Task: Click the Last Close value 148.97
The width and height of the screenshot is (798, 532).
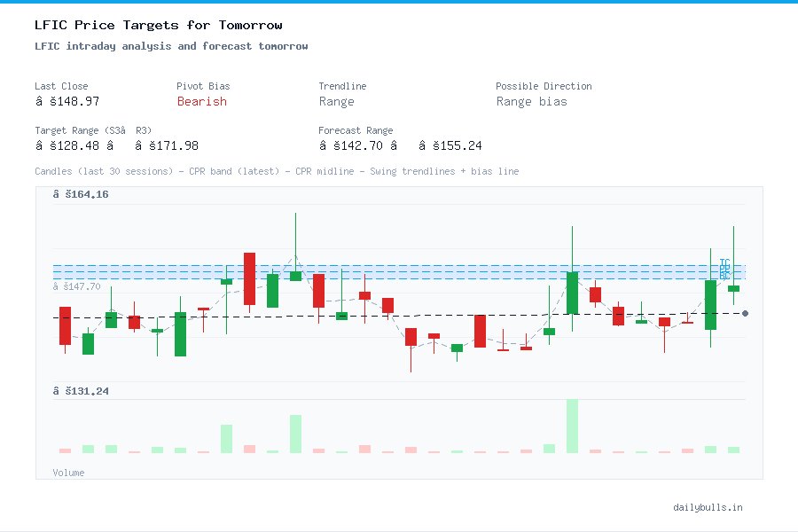Action: click(67, 101)
